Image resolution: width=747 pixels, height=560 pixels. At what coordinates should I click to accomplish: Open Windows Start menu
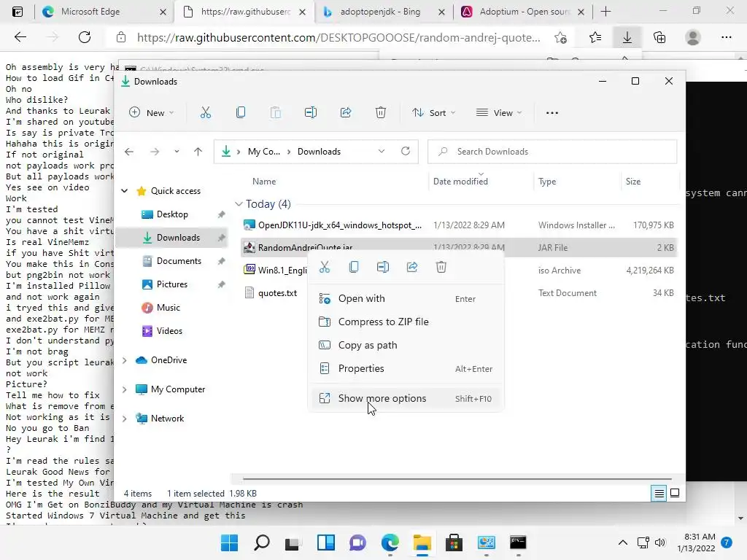pos(229,542)
